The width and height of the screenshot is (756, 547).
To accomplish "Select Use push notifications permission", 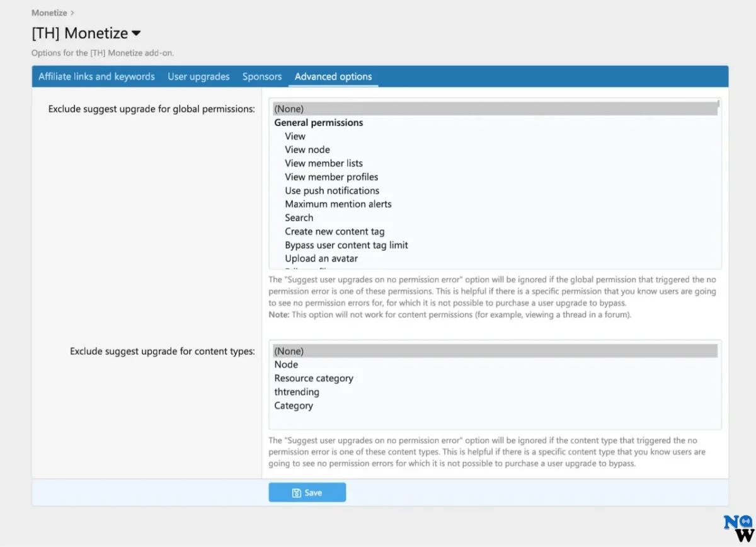I will pyautogui.click(x=332, y=190).
